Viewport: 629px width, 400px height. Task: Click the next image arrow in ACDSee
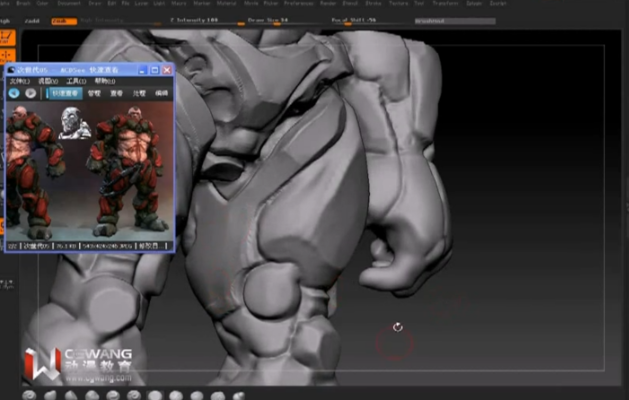[31, 93]
